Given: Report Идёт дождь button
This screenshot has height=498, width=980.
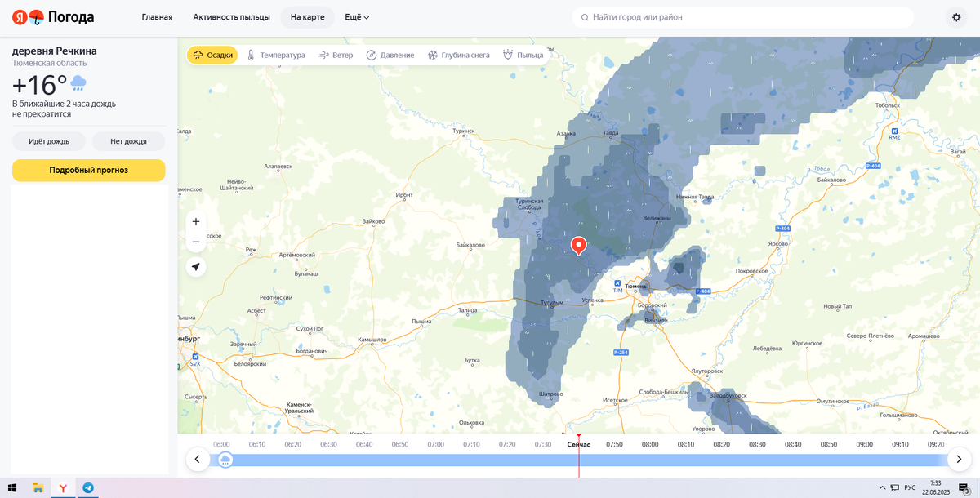Looking at the screenshot, I should (x=49, y=141).
